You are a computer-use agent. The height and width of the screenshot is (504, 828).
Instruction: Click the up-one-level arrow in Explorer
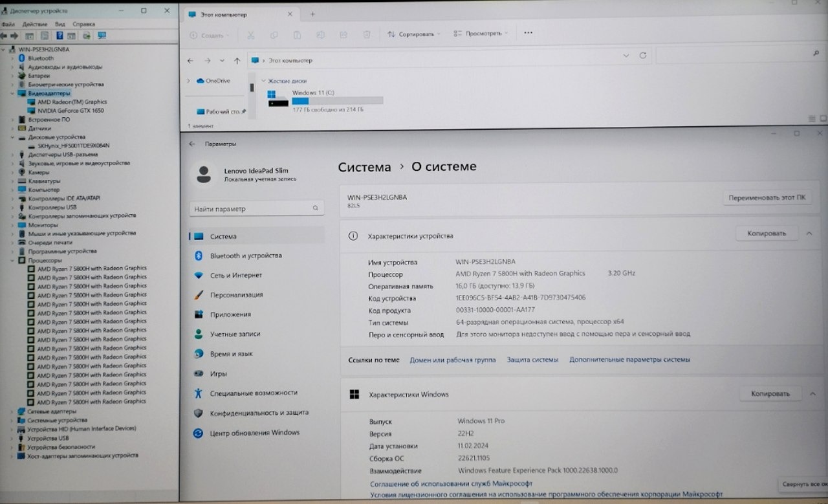pos(237,60)
